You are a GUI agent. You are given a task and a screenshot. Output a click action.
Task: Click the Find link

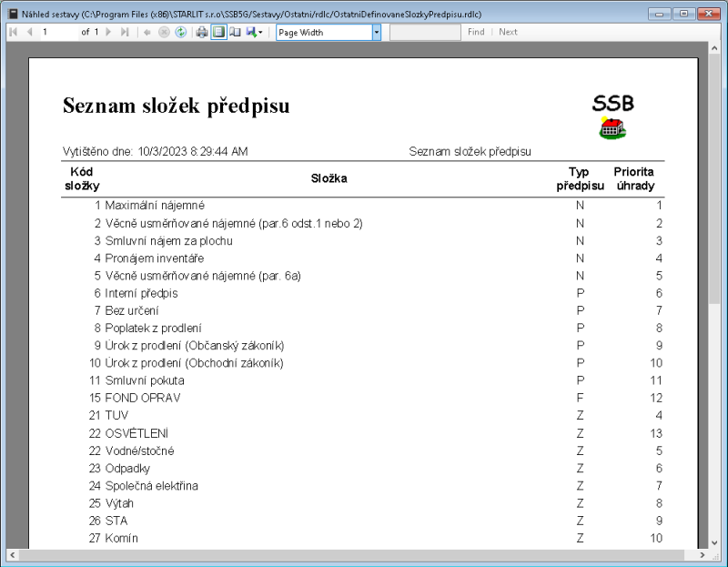pyautogui.click(x=476, y=32)
